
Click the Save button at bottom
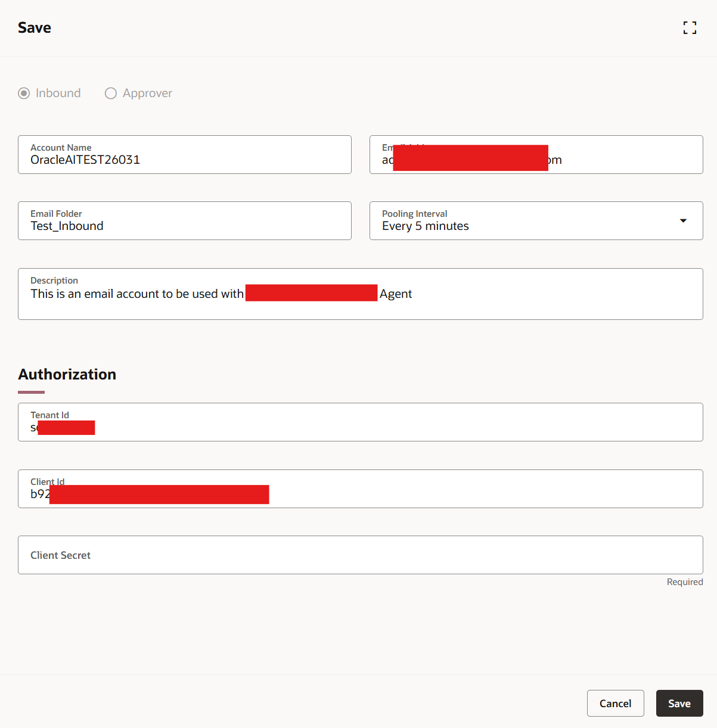679,704
